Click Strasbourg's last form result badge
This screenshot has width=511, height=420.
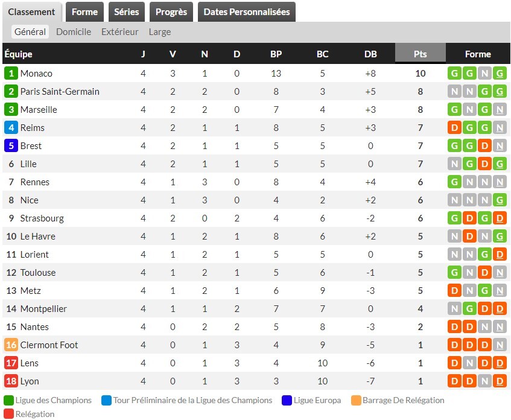point(499,218)
